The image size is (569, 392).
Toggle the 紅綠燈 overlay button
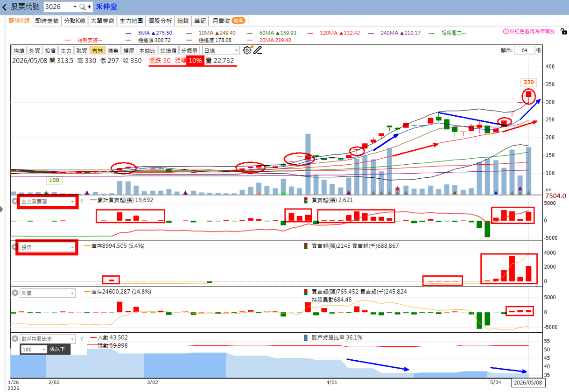(168, 50)
